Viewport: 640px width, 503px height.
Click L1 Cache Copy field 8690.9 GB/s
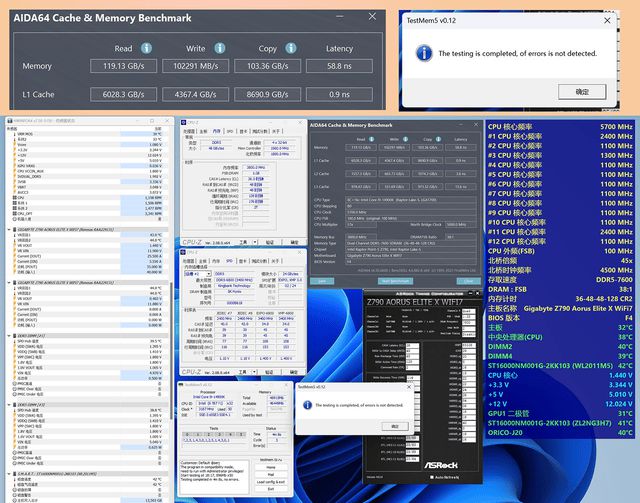coord(267,94)
